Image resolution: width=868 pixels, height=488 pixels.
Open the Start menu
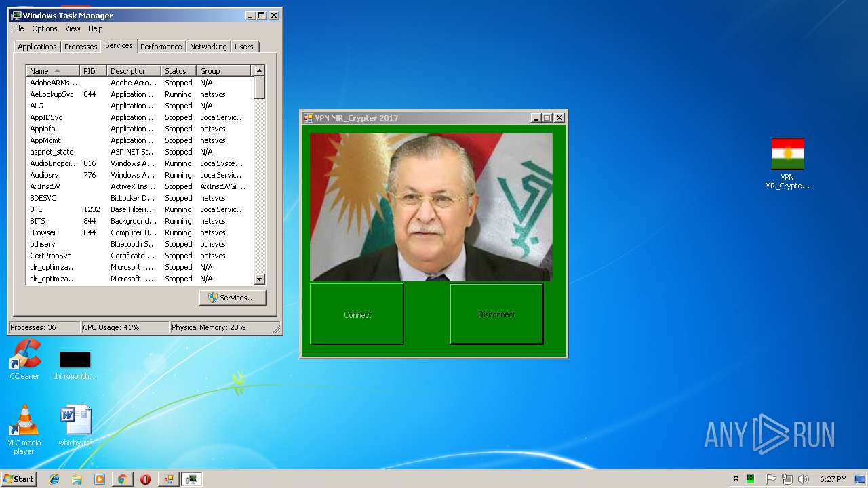18,479
